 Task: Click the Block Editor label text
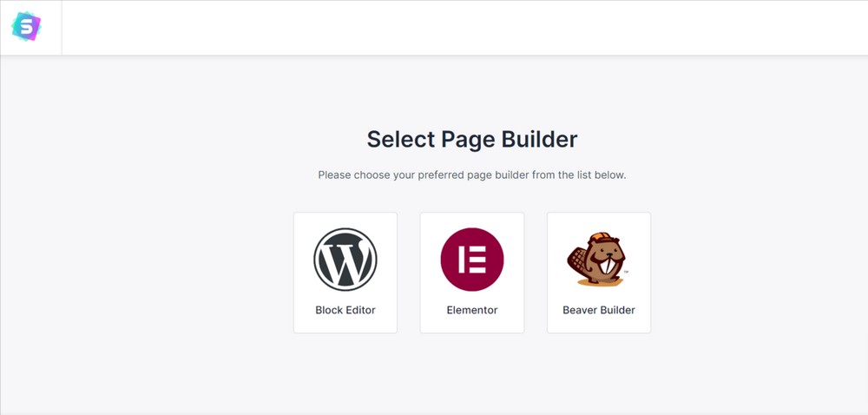pos(345,311)
